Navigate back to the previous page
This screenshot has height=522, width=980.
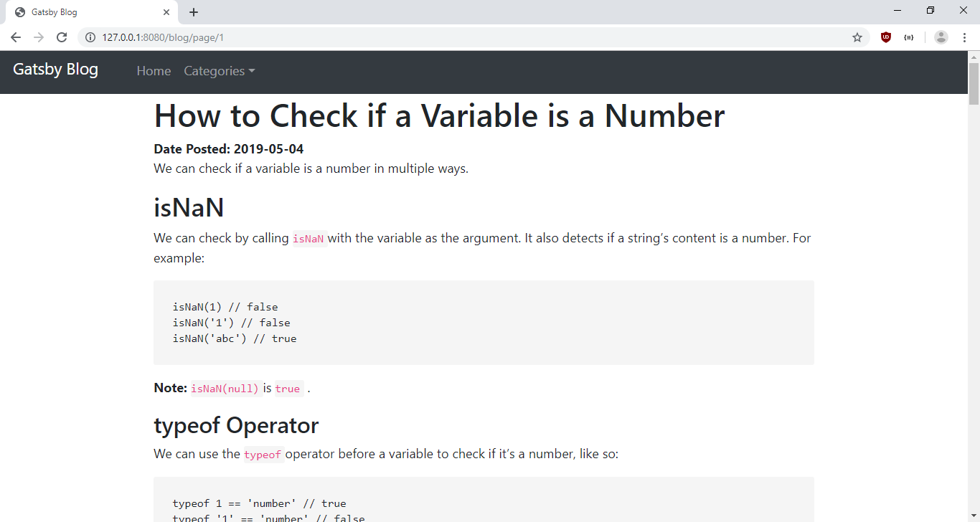pos(16,37)
